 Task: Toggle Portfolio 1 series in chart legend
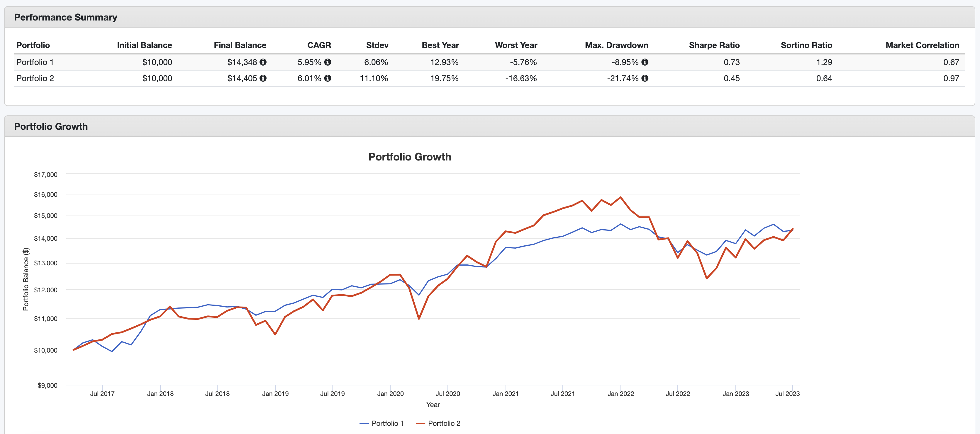[x=387, y=423]
